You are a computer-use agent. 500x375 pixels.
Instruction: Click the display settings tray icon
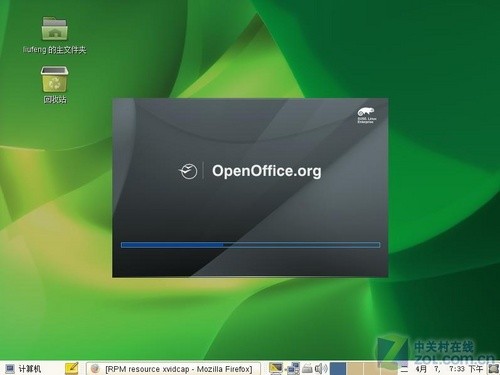tap(276, 368)
